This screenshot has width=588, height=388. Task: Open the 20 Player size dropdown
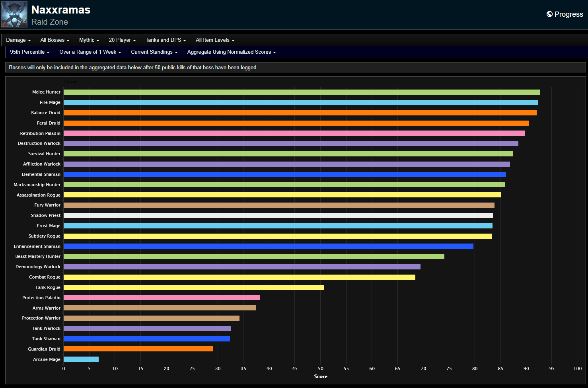coord(122,40)
